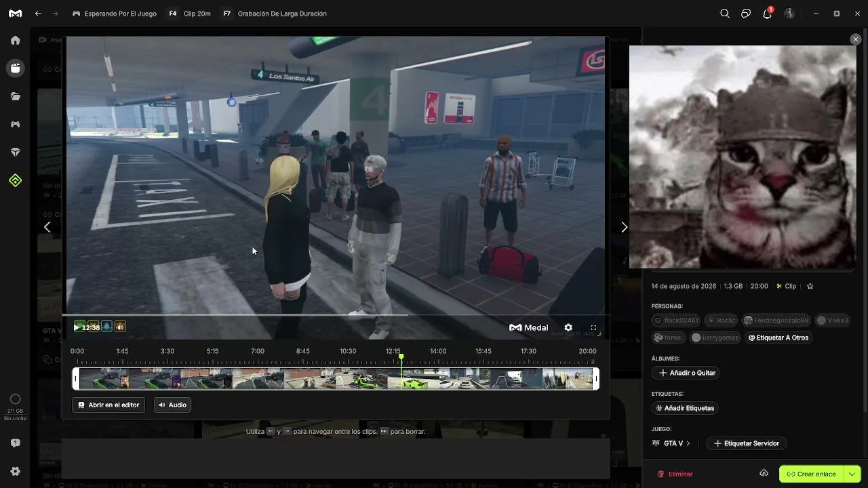Screen dimensions: 868x488
Task: Click the F4 Clip 20m shortcut
Action: 190,14
